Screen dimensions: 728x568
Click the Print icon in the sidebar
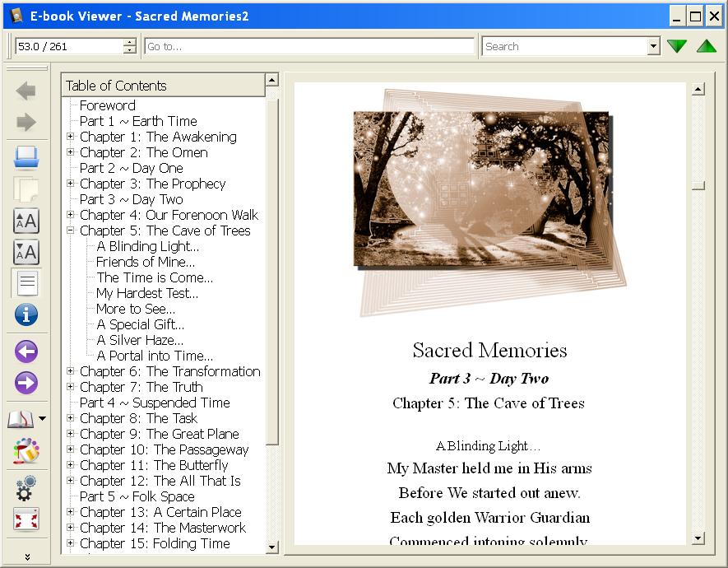coord(26,157)
